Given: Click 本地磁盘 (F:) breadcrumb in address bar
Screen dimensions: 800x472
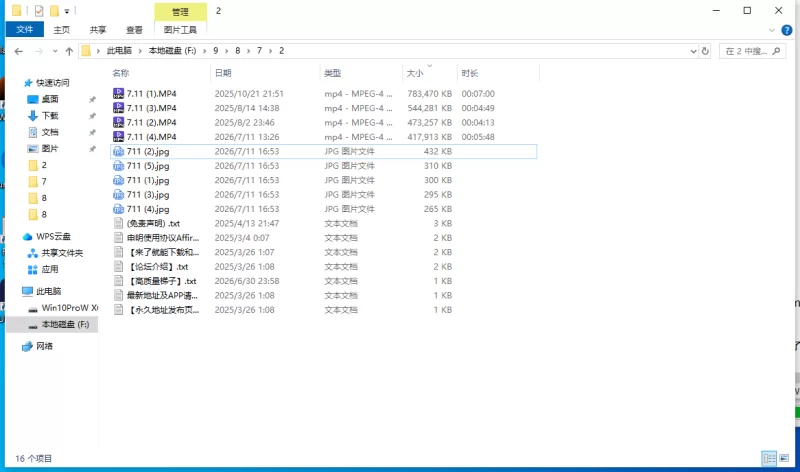Looking at the screenshot, I should [172, 51].
